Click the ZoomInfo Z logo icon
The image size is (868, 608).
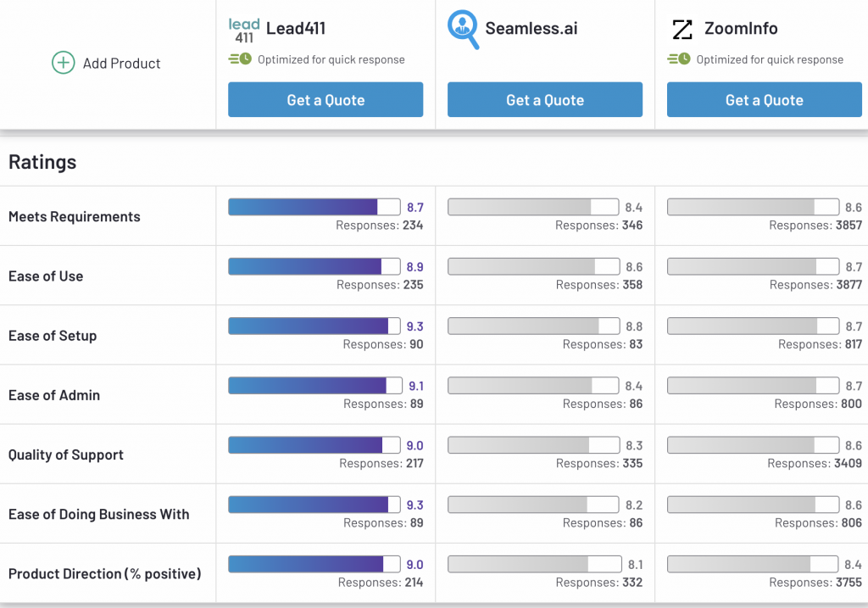pos(682,30)
